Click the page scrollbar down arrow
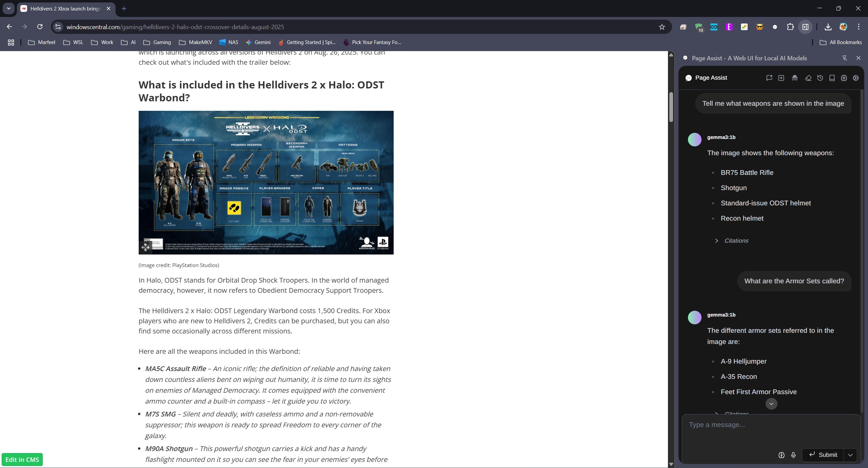 tap(671, 464)
